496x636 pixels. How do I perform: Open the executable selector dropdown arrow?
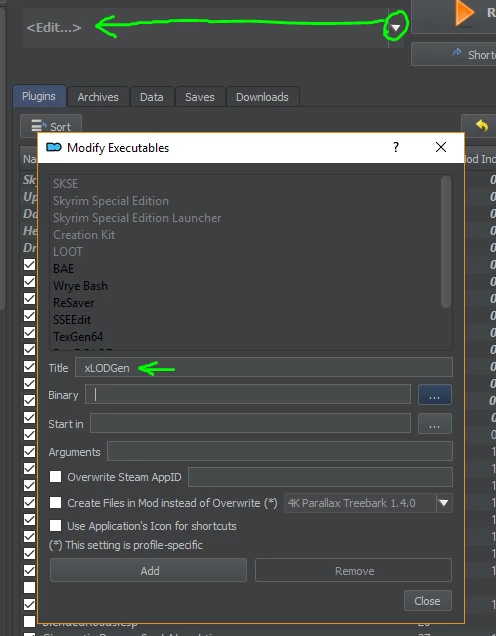396,28
